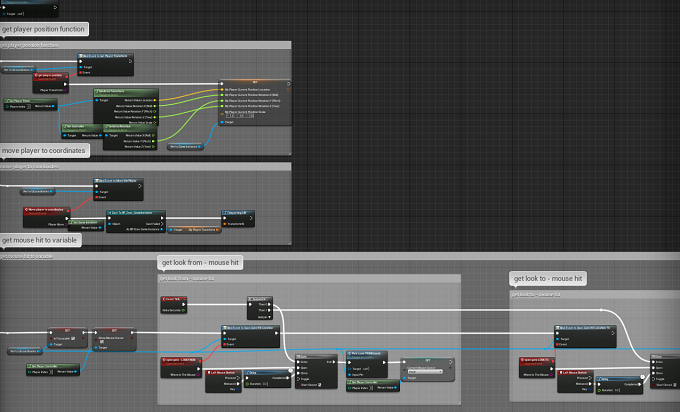Select the Event Tick node
The height and width of the screenshot is (412, 680).
coord(173,305)
